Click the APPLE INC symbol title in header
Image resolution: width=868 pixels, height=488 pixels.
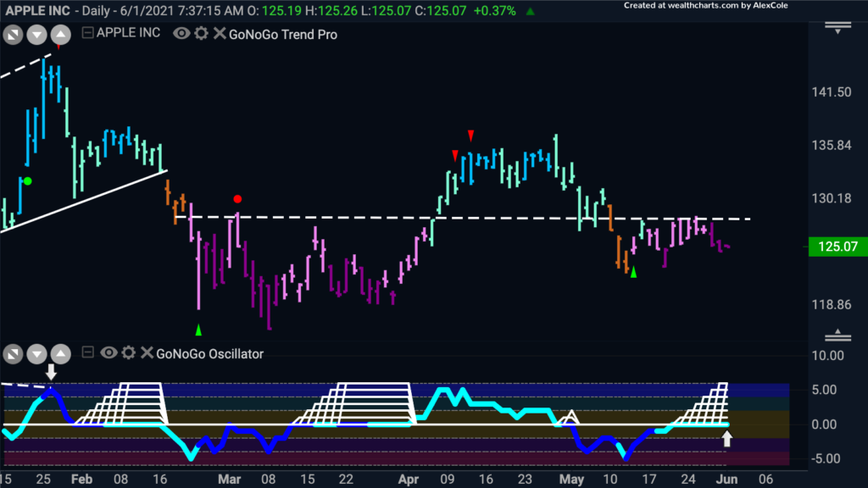(x=37, y=10)
